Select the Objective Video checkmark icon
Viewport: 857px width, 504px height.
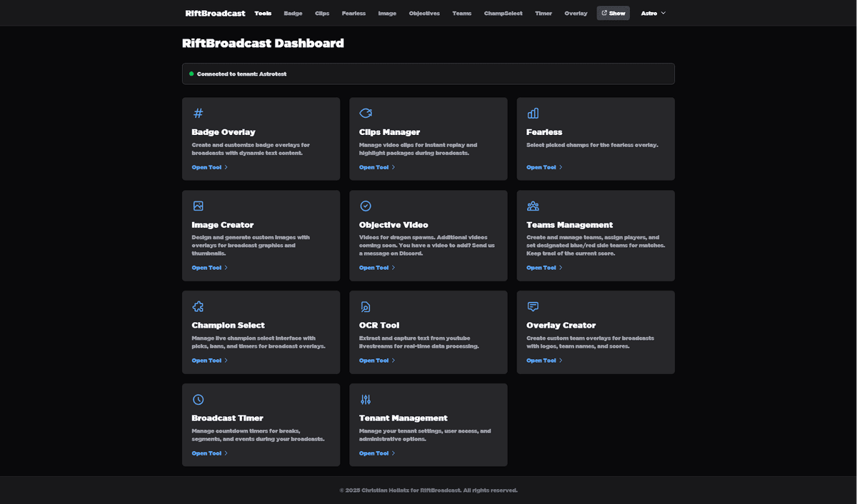(365, 206)
